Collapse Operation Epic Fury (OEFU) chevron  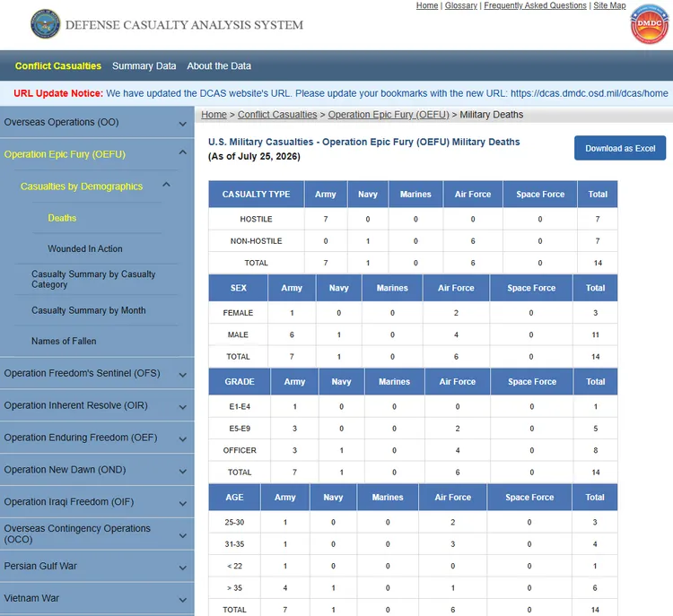point(182,152)
